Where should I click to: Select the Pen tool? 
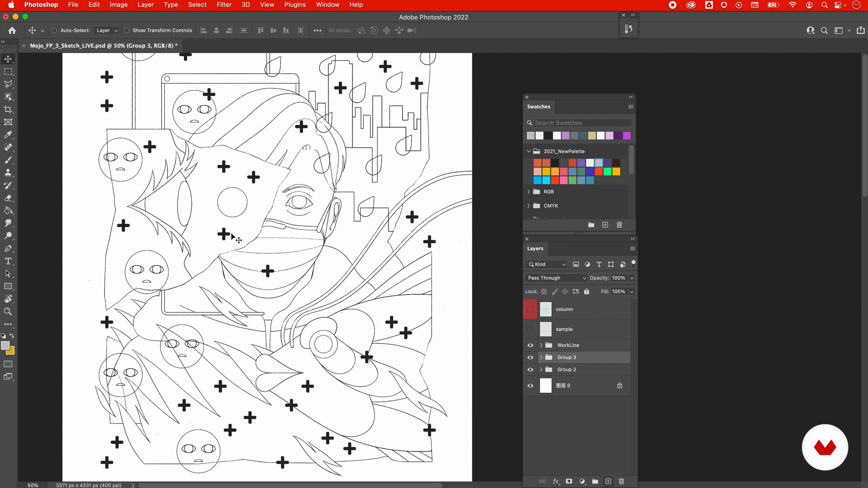pyautogui.click(x=8, y=249)
